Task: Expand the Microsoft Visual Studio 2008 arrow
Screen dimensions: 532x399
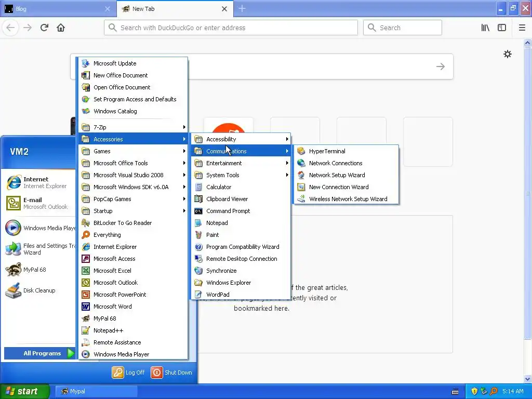Action: point(184,175)
